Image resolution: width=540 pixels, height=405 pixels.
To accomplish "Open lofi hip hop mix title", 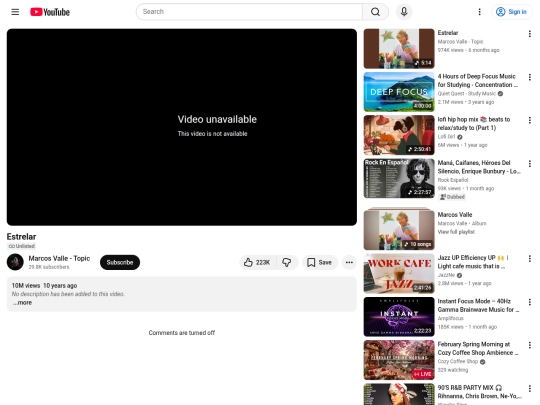I will click(x=474, y=124).
